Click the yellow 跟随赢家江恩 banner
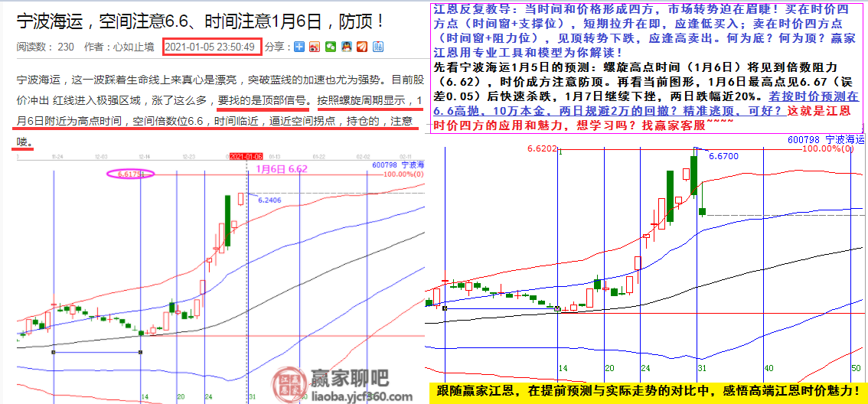The width and height of the screenshot is (868, 404). [x=646, y=391]
